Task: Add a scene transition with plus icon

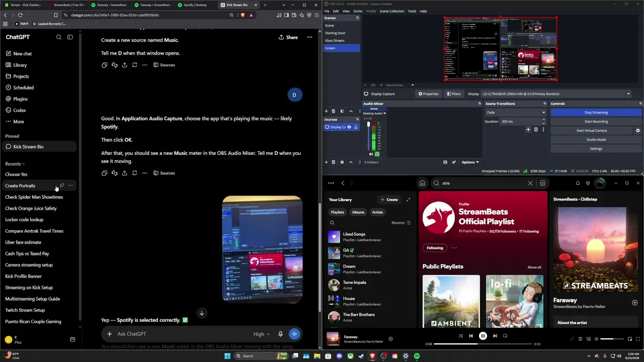Action: coord(528,130)
